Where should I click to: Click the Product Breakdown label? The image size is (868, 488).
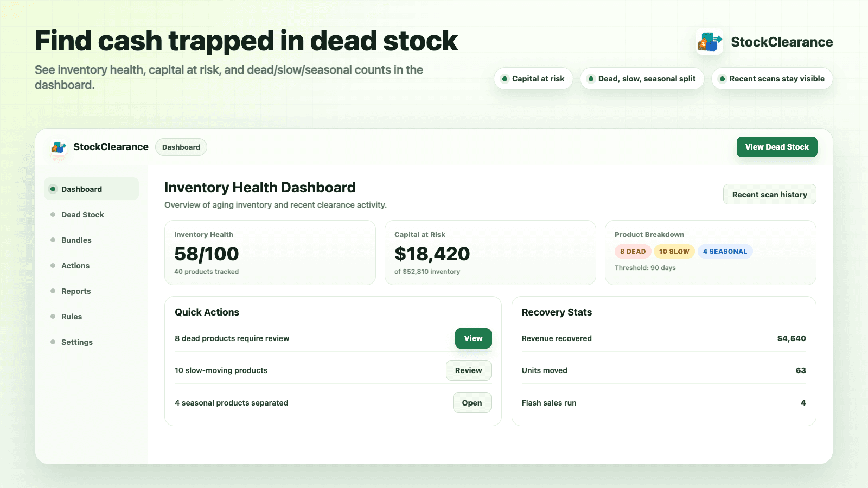pos(649,235)
